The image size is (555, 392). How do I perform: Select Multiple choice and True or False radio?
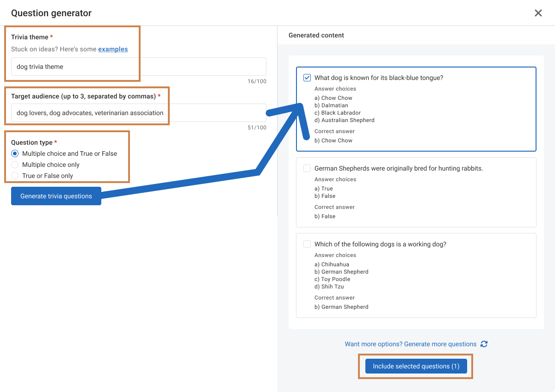tap(15, 153)
